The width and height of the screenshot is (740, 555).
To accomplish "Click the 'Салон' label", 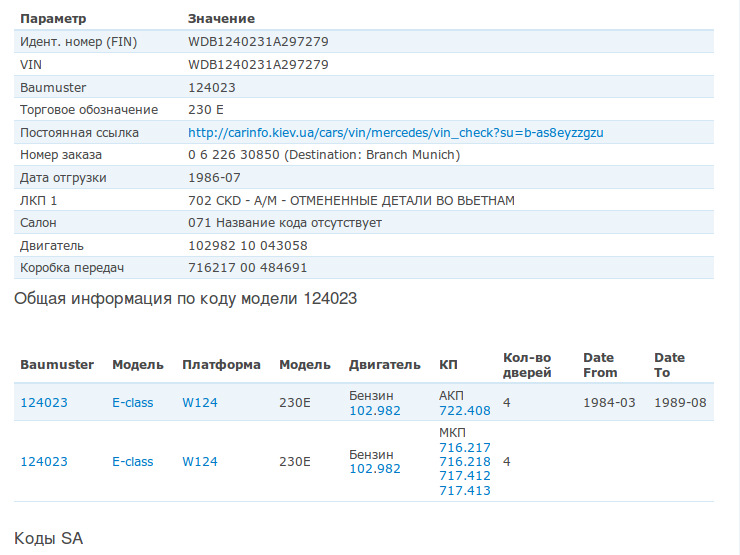I will (x=38, y=223).
